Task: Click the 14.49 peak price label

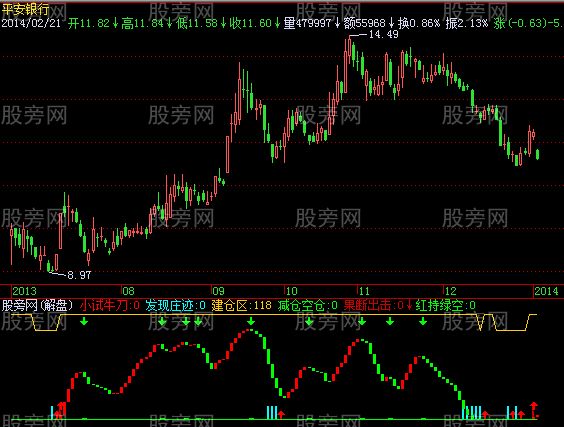Action: coord(383,35)
